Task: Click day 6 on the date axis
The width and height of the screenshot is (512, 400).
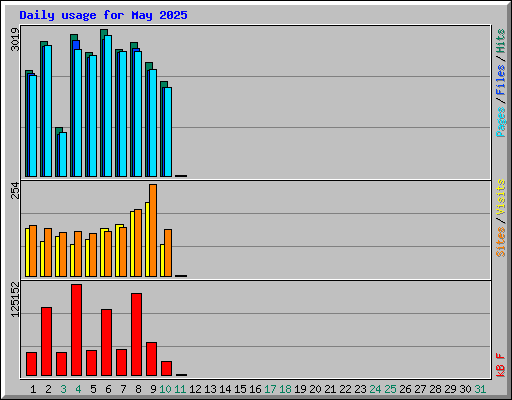Action: coord(108,389)
